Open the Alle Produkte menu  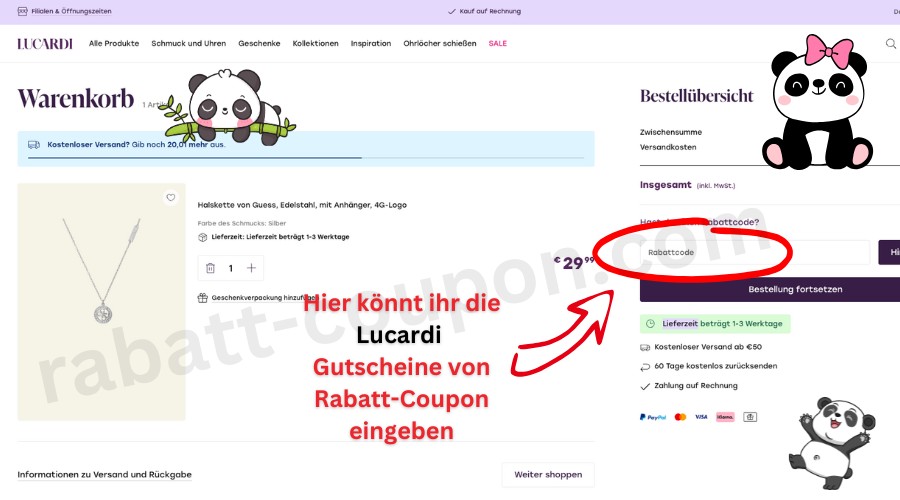click(x=114, y=44)
